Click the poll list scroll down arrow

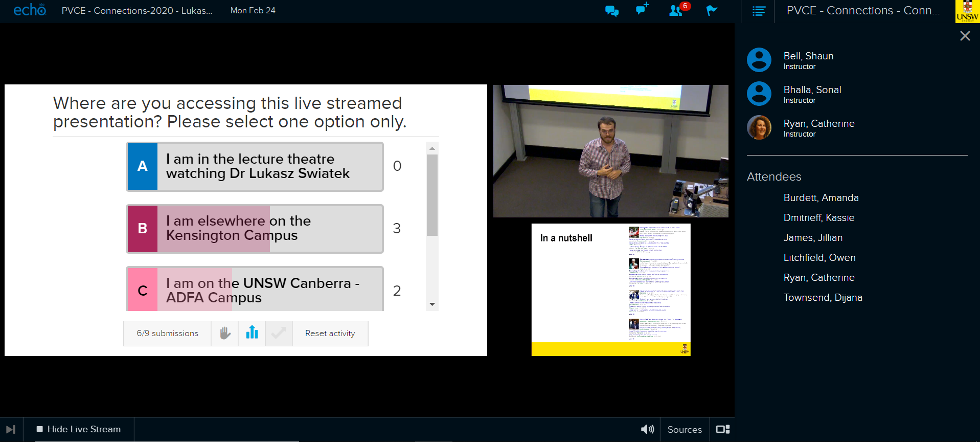point(432,304)
